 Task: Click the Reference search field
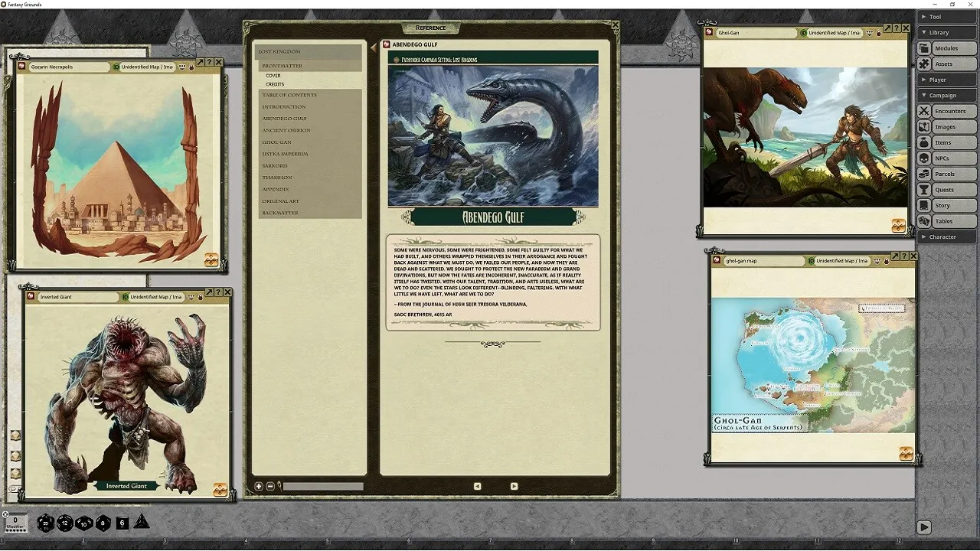click(323, 486)
